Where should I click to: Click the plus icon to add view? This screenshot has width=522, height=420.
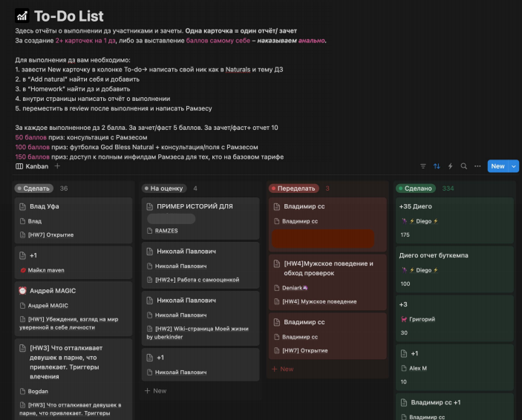tap(57, 166)
